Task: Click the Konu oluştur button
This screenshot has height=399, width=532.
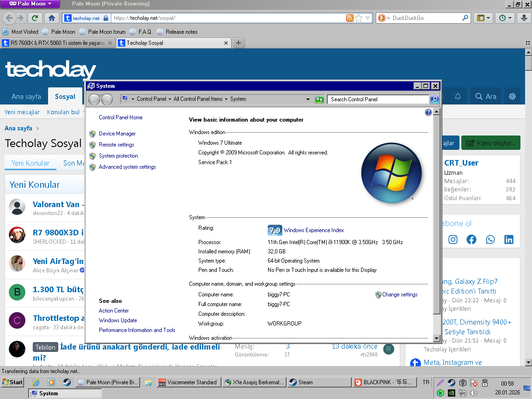Action: [x=490, y=143]
